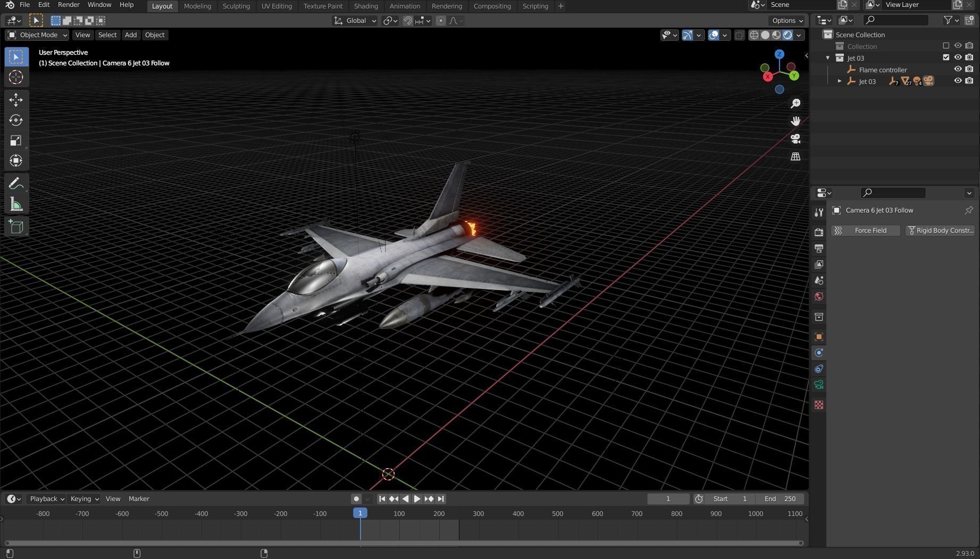
Task: Open the Object Properties tab
Action: coord(819,336)
